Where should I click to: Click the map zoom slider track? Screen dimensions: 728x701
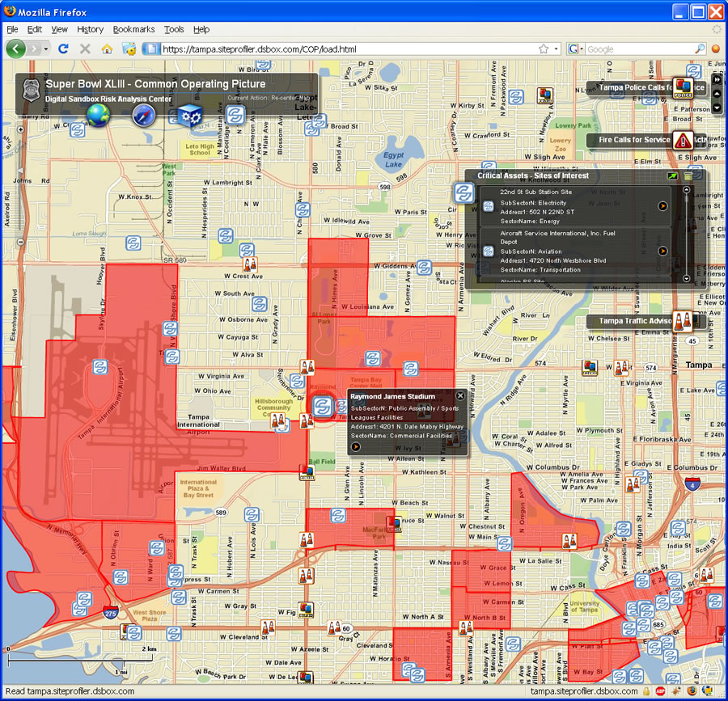(x=20, y=186)
